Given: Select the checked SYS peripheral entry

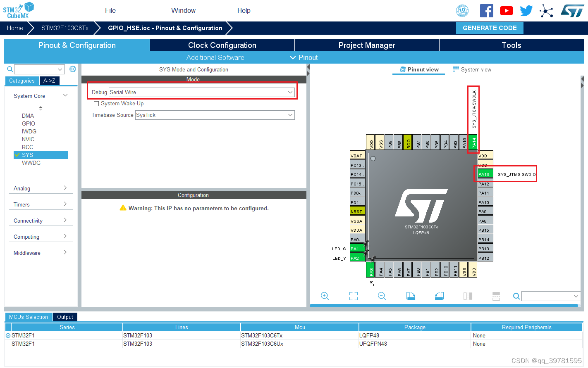Looking at the screenshot, I should pos(41,155).
